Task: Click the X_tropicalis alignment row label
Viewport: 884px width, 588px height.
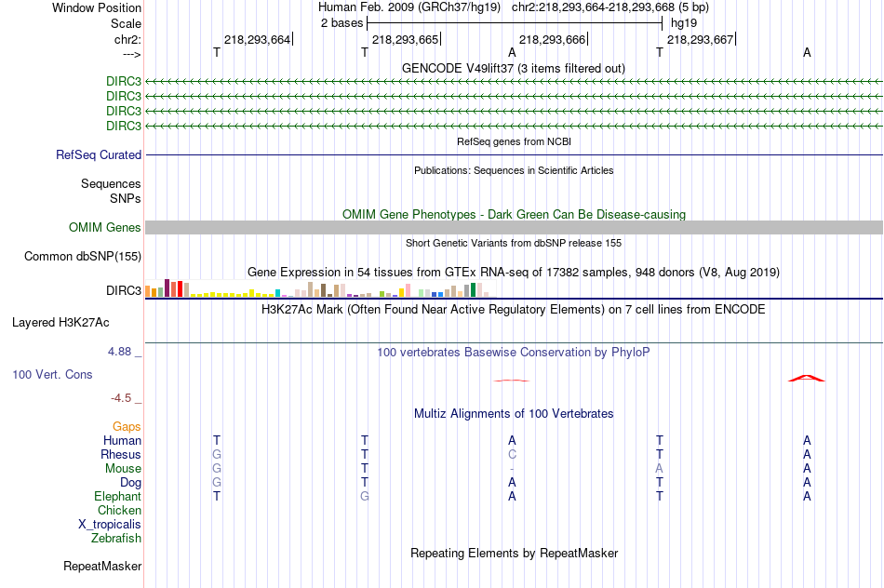Action: click(x=110, y=525)
